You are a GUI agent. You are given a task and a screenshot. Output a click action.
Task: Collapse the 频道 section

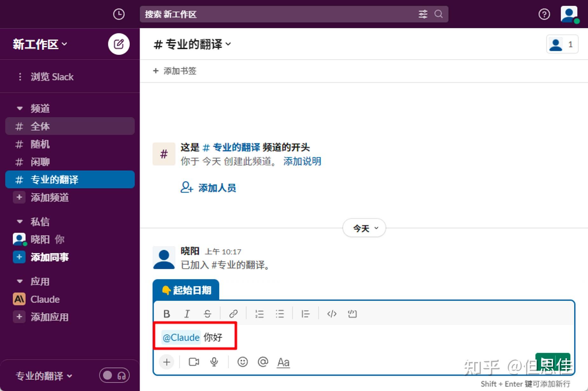(20, 108)
